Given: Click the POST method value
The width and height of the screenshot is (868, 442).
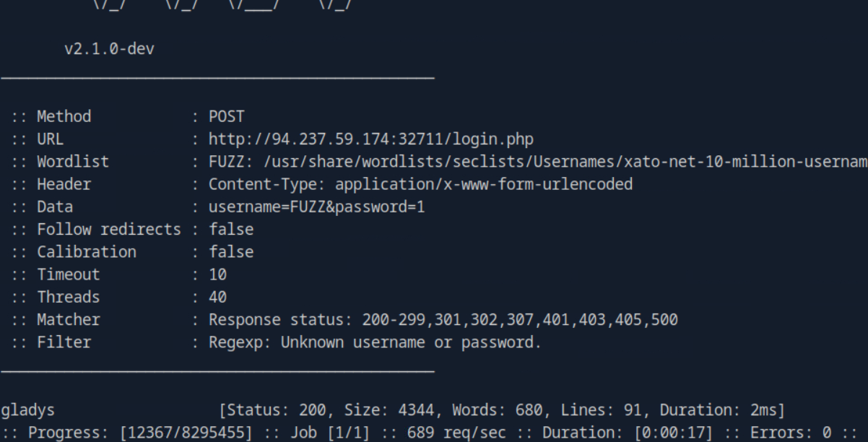Looking at the screenshot, I should (227, 116).
